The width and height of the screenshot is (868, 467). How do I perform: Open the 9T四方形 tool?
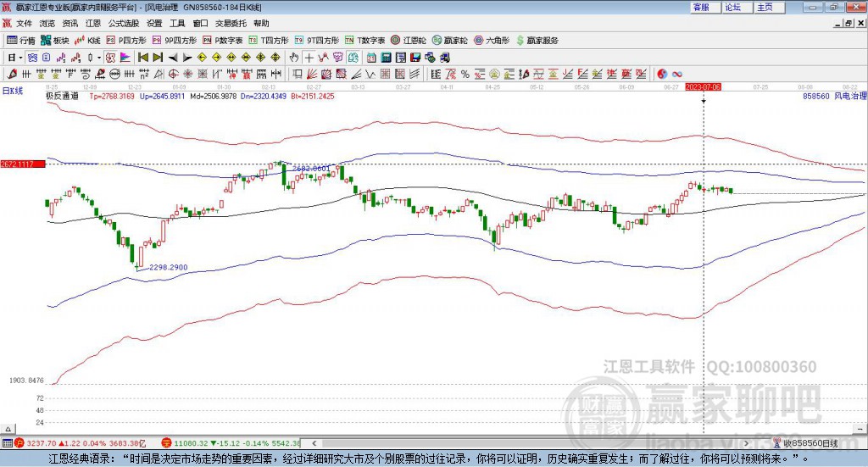[x=317, y=41]
